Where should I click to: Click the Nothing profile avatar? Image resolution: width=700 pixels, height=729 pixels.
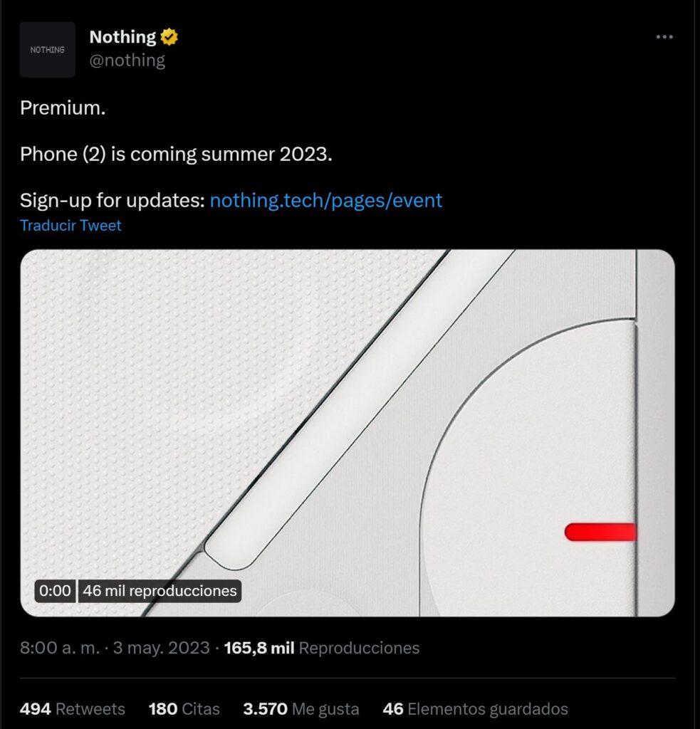click(48, 50)
